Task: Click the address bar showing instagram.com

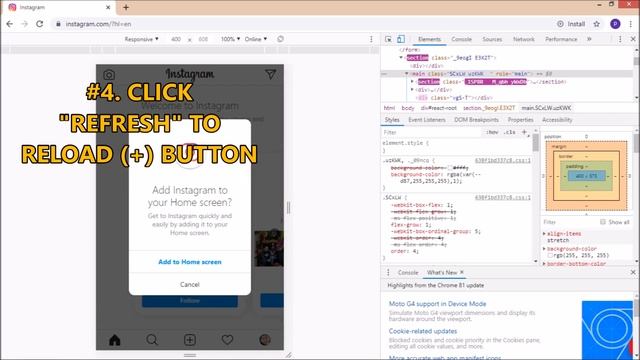Action: (302, 24)
